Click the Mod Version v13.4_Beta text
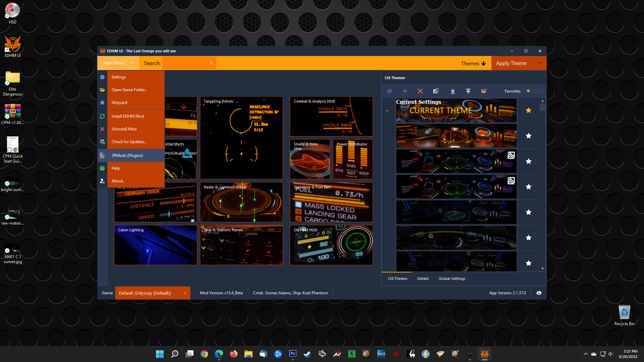The height and width of the screenshot is (362, 644). [x=221, y=293]
